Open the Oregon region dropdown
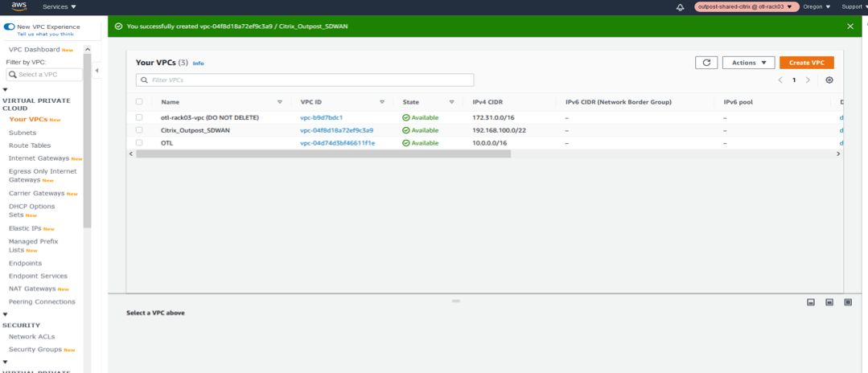This screenshot has width=868, height=373. click(x=817, y=6)
